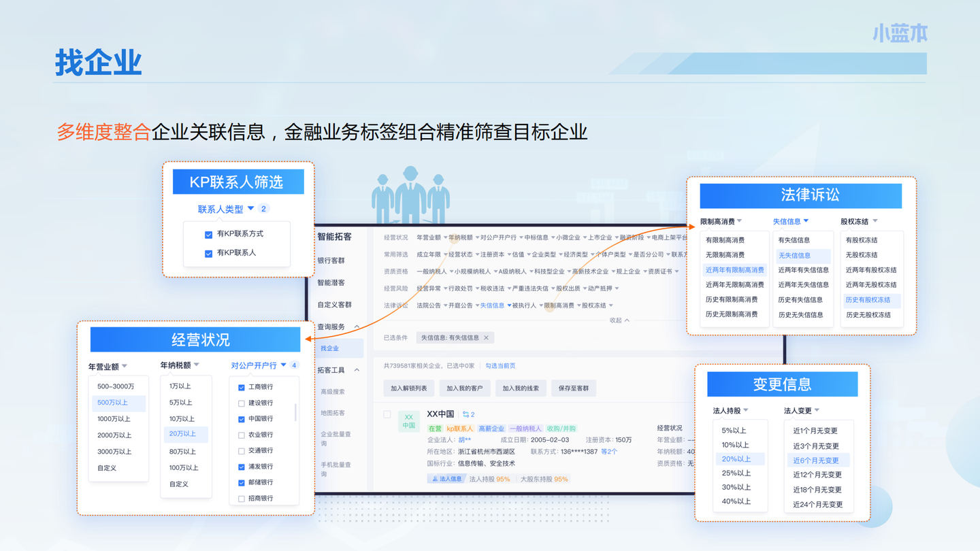Open 企业批量查询 in sidebar

tap(336, 439)
